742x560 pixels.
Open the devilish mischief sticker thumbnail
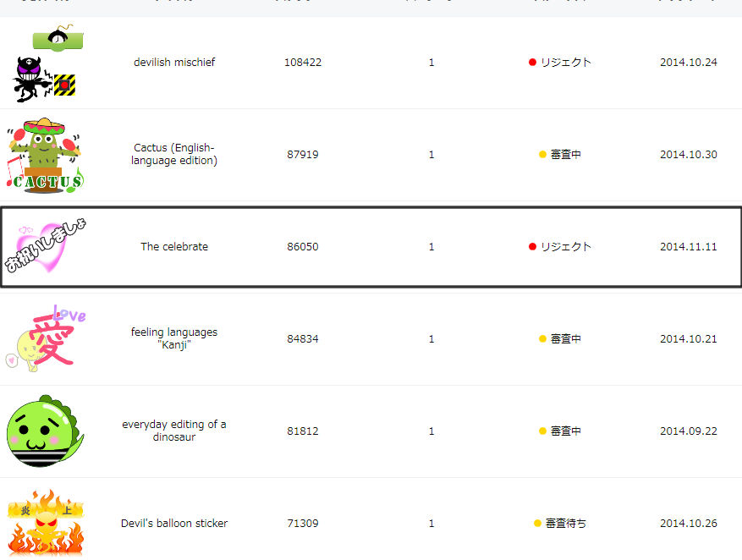[x=47, y=63]
